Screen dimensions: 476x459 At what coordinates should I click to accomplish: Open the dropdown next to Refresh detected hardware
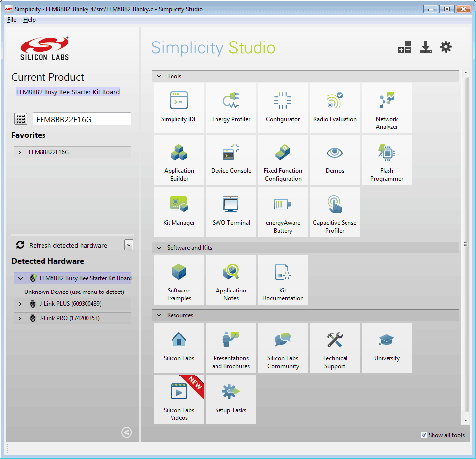[x=129, y=245]
